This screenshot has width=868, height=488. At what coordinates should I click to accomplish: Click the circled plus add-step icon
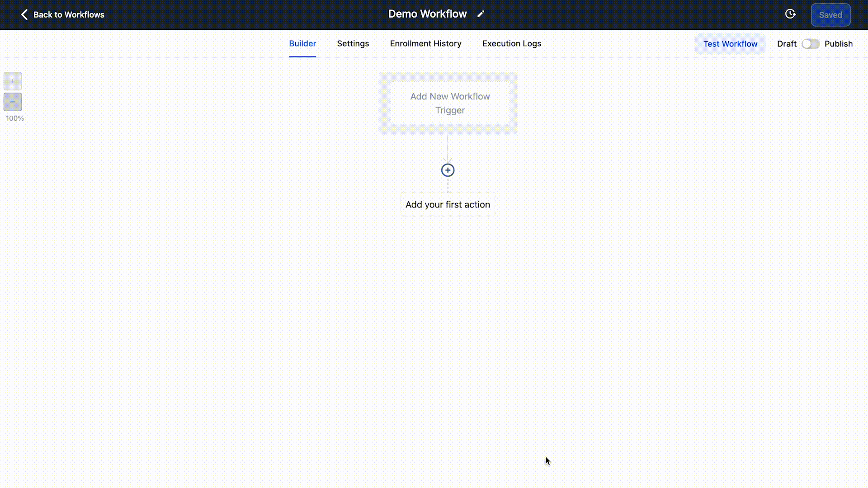point(448,170)
